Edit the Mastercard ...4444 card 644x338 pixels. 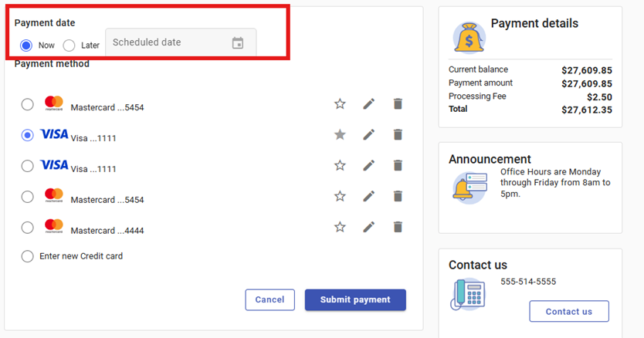tap(369, 227)
